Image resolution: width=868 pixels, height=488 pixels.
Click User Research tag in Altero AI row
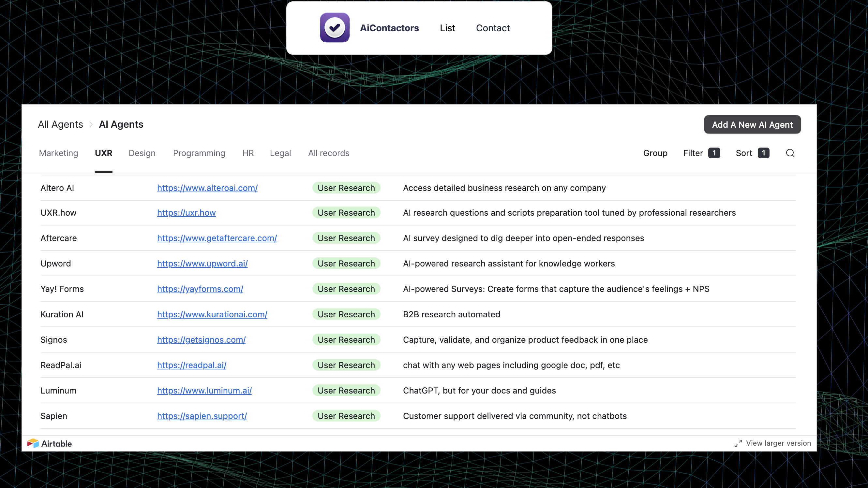346,188
